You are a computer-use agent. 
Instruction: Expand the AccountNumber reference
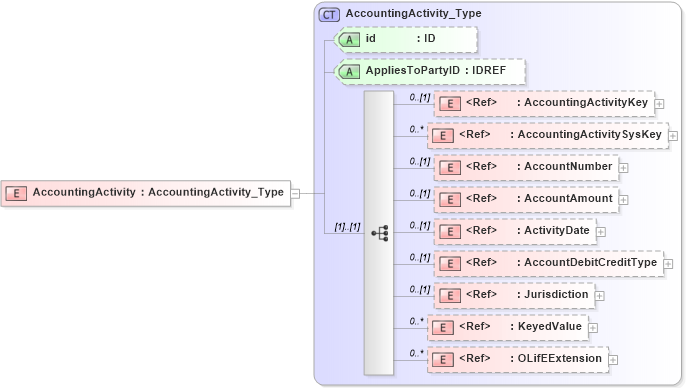[623, 168]
